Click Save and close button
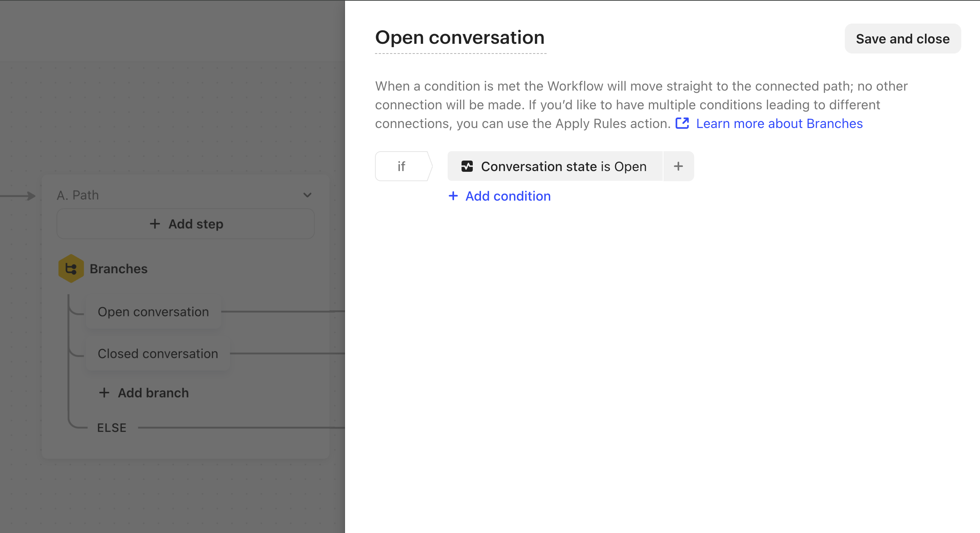980x533 pixels. [902, 39]
